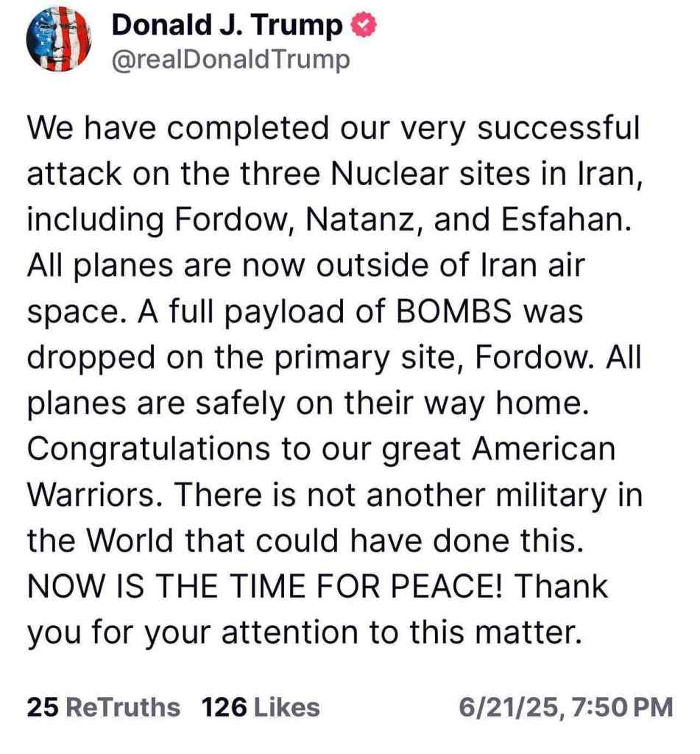Click the @realDonaldTrump handle

coord(230,60)
